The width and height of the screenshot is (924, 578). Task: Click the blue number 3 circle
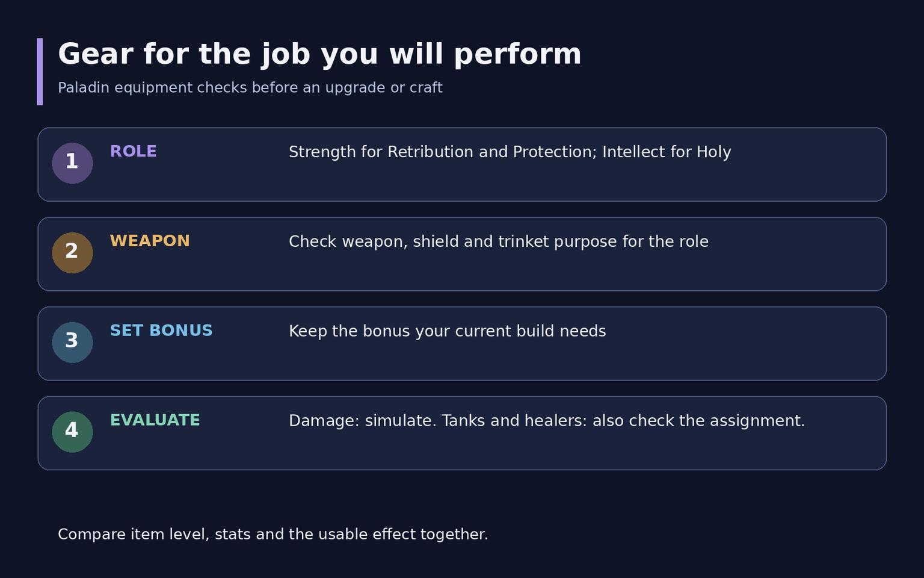(x=72, y=343)
